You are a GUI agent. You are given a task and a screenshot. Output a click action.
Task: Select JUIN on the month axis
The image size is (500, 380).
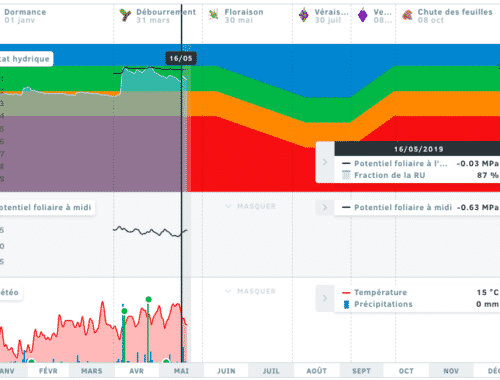226,371
